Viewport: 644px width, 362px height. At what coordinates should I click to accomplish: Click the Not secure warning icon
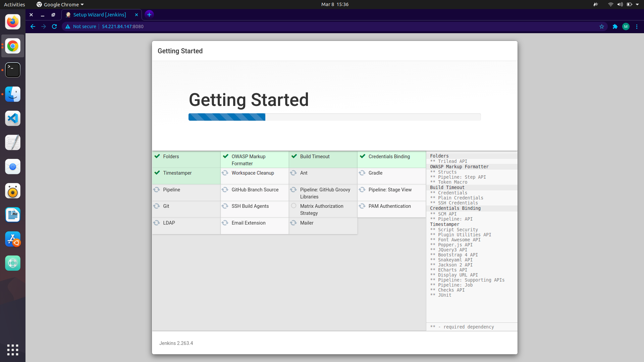(68, 26)
